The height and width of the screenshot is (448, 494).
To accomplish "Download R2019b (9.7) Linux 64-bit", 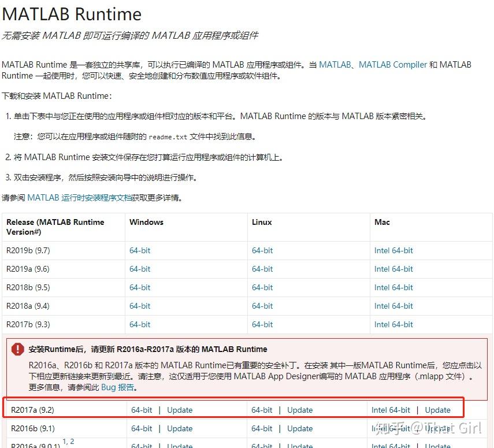I will tap(262, 251).
